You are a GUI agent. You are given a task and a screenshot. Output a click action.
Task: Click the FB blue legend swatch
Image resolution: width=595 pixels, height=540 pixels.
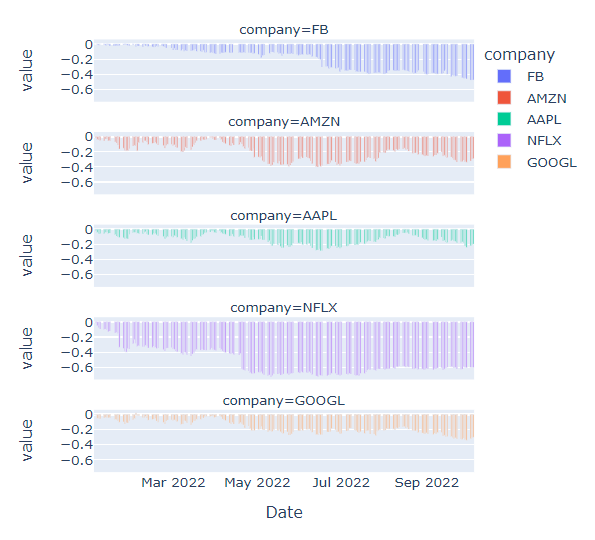(504, 76)
